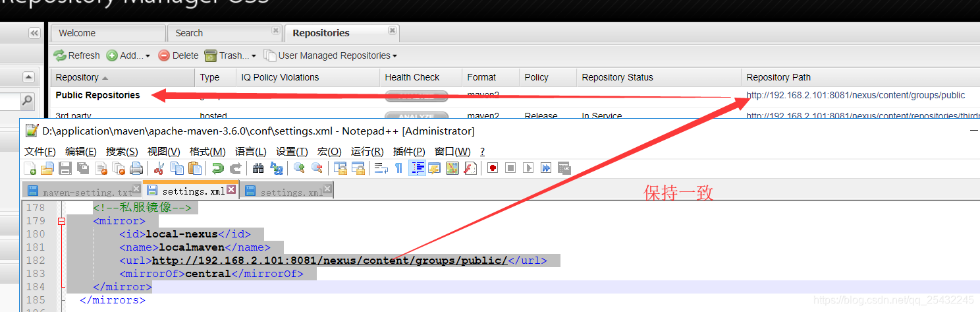Click the green Undo arrow icon
Image resolution: width=980 pixels, height=312 pixels.
(217, 168)
